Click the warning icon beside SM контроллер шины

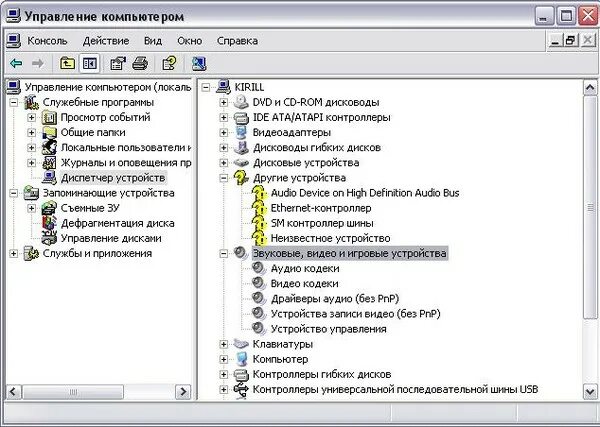[x=259, y=223]
